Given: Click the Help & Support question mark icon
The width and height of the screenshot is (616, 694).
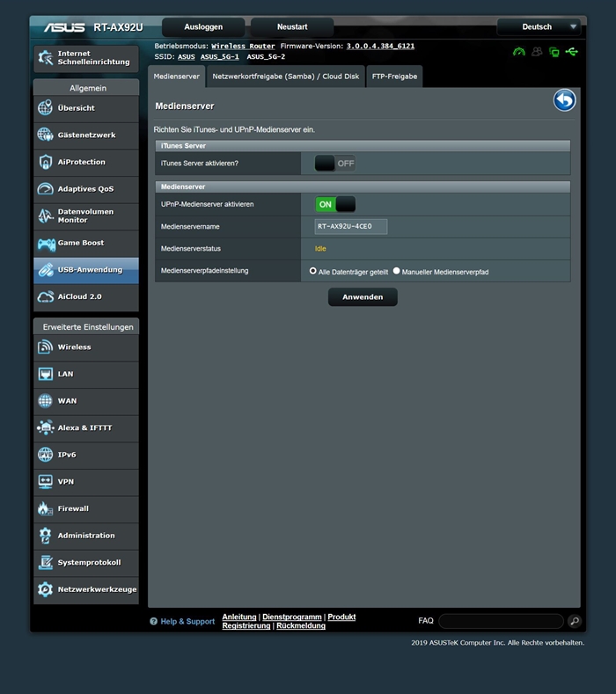Looking at the screenshot, I should tap(154, 621).
